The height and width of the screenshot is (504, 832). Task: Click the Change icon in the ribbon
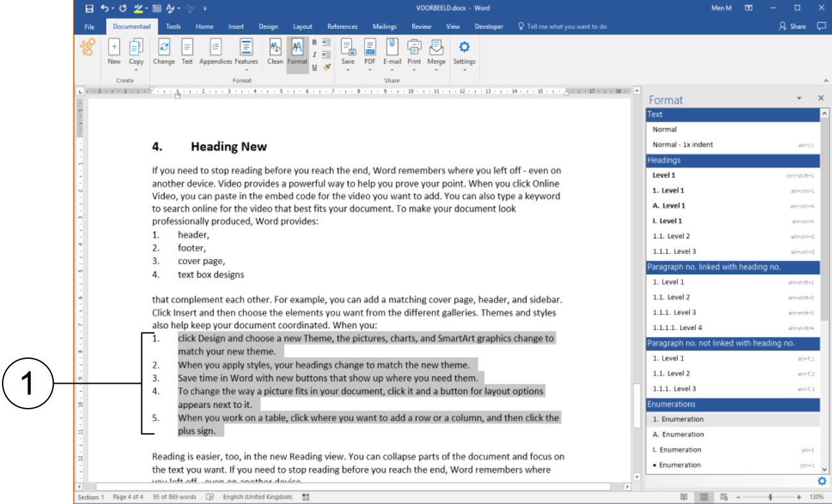coord(164,47)
